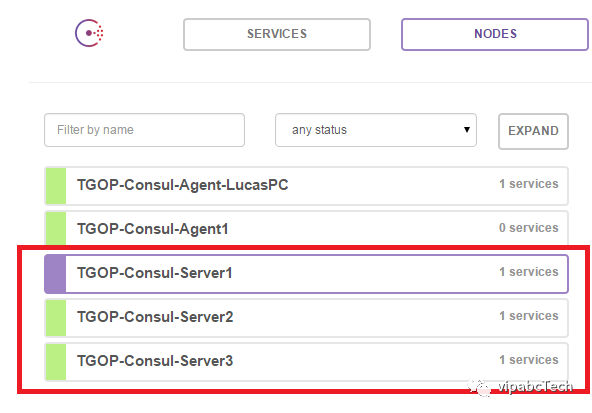Click the EXPAND button
This screenshot has width=592, height=413.
pos(533,131)
